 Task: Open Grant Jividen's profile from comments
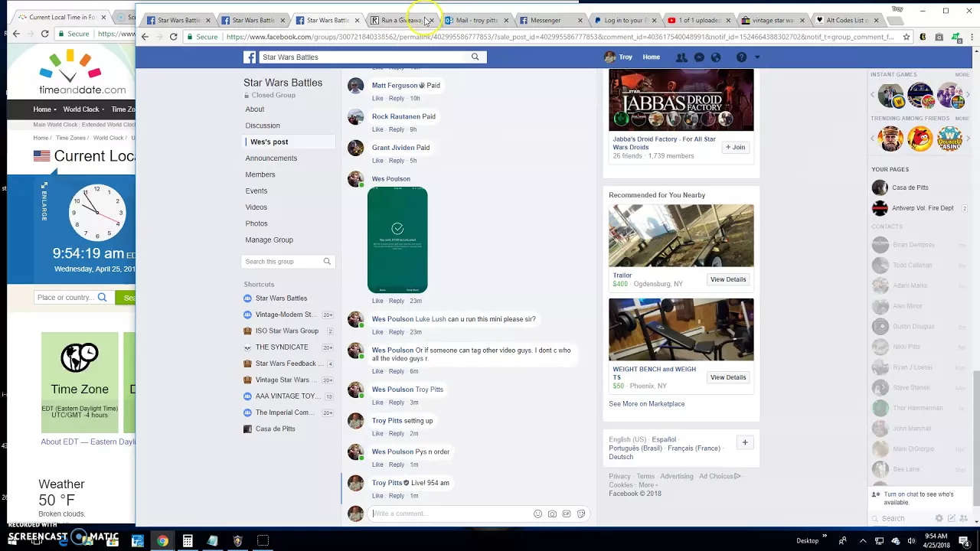394,148
